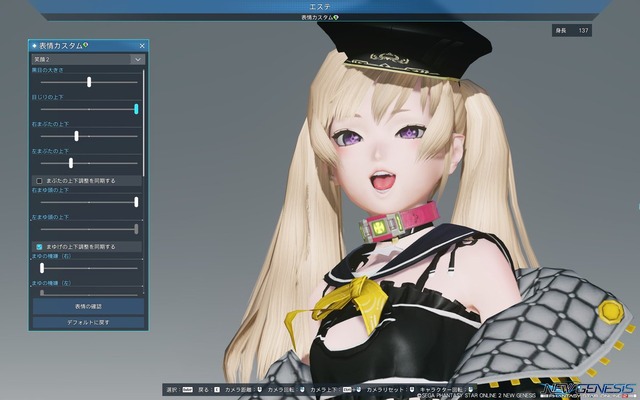Click the まゆの機嫌(右) slider handle
The width and height of the screenshot is (640, 400).
(x=42, y=268)
